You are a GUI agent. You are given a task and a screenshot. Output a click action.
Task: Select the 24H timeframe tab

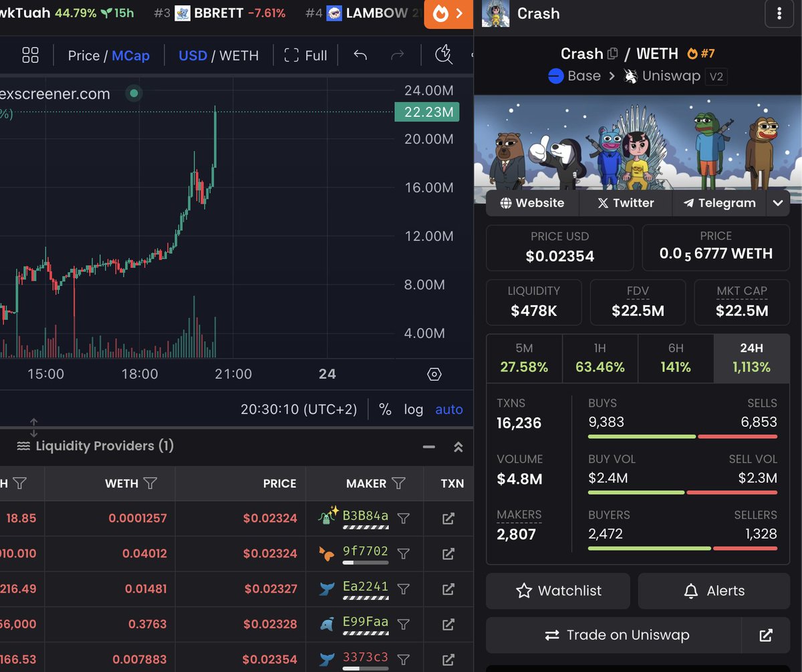[x=751, y=359]
